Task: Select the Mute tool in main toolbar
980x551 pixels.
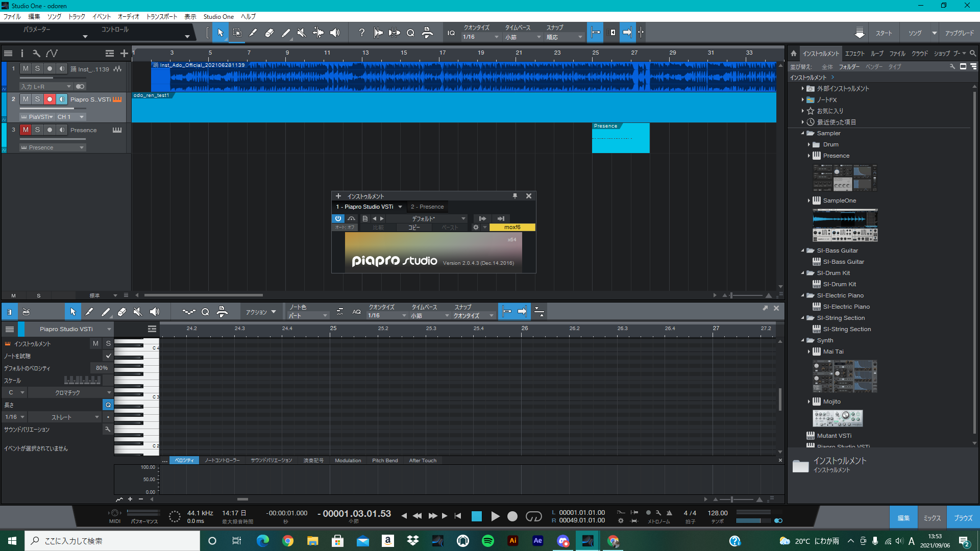Action: (x=302, y=33)
